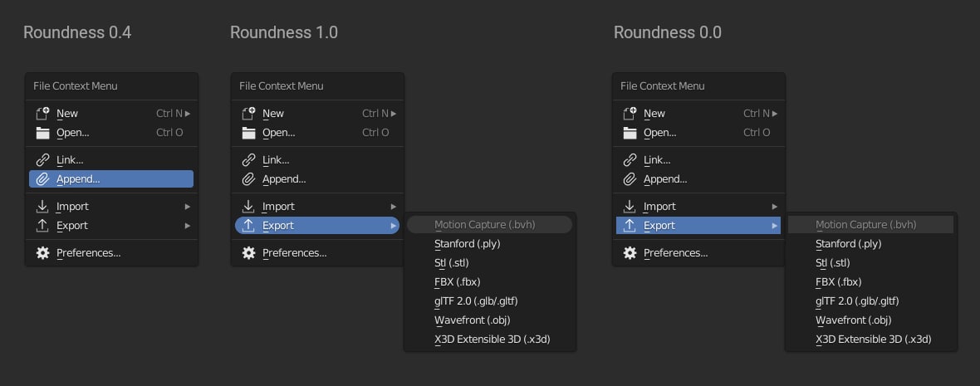
Task: Expand the Export submenu arrow in Roundness 0.4 menu
Action: tap(187, 226)
